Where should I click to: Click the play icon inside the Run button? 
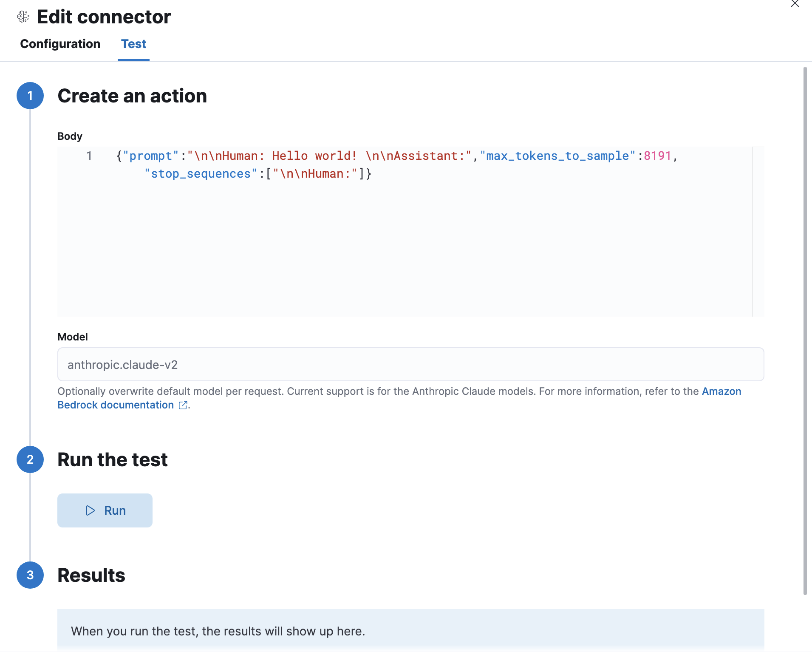[91, 510]
